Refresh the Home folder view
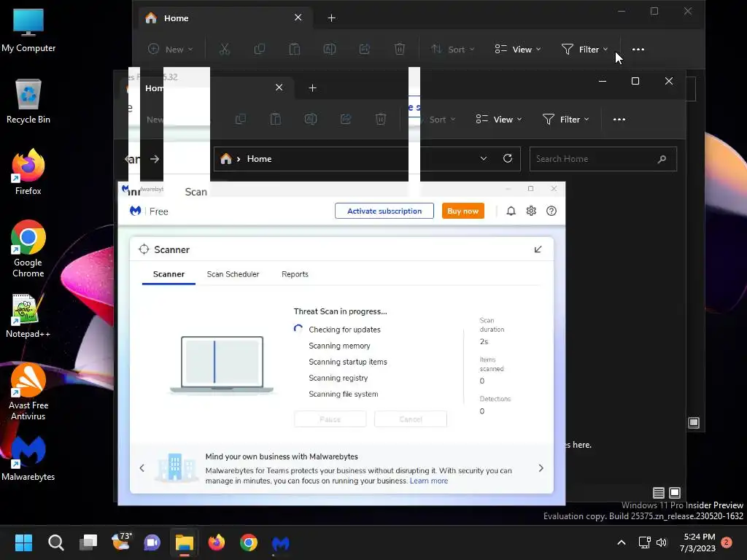This screenshot has height=560, width=747. 508,158
